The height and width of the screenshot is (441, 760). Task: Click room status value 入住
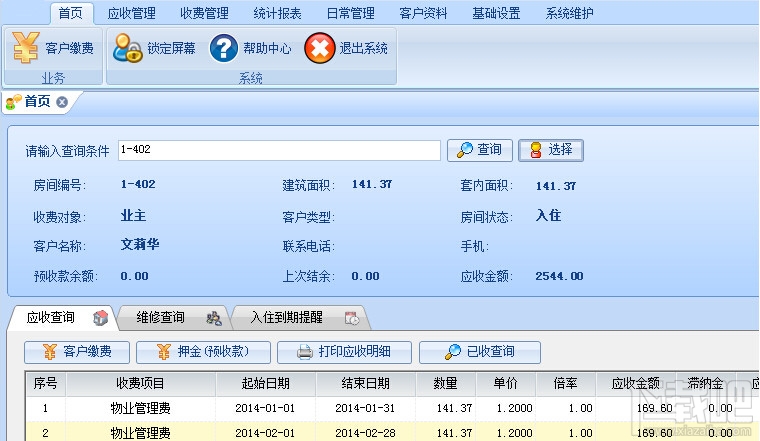(x=548, y=215)
